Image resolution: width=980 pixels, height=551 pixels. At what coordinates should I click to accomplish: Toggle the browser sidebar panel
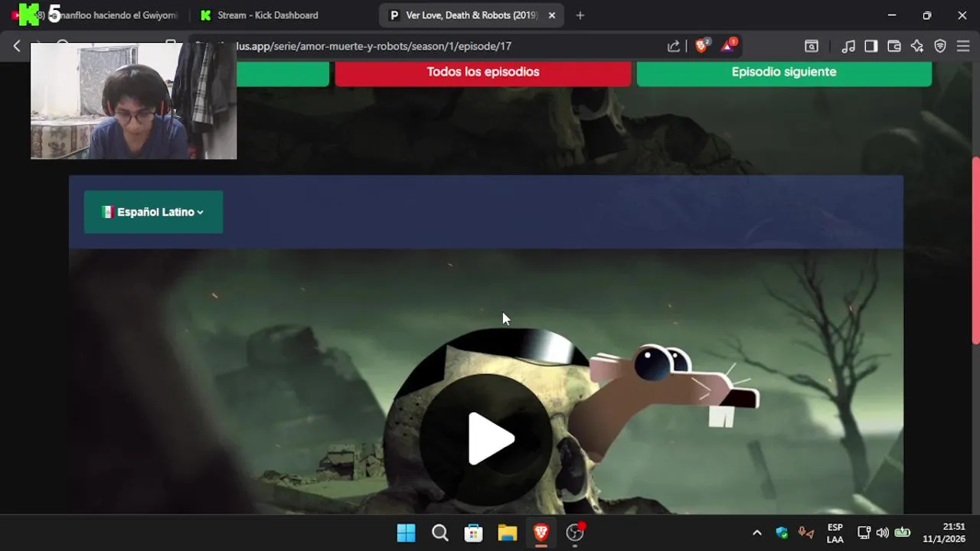[871, 46]
